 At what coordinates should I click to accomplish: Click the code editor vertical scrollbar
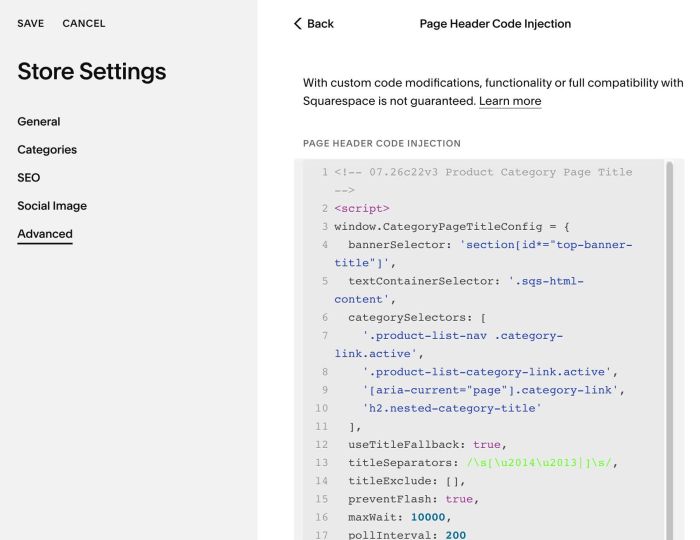tap(669, 350)
